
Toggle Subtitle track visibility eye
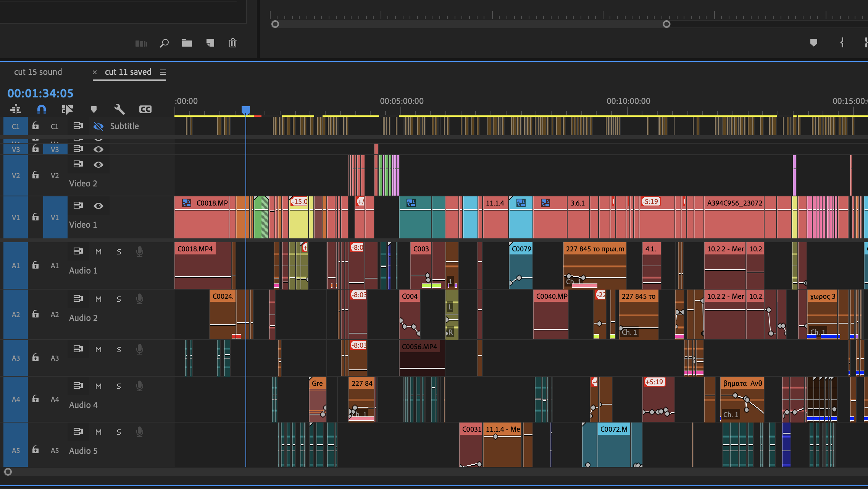[98, 126]
